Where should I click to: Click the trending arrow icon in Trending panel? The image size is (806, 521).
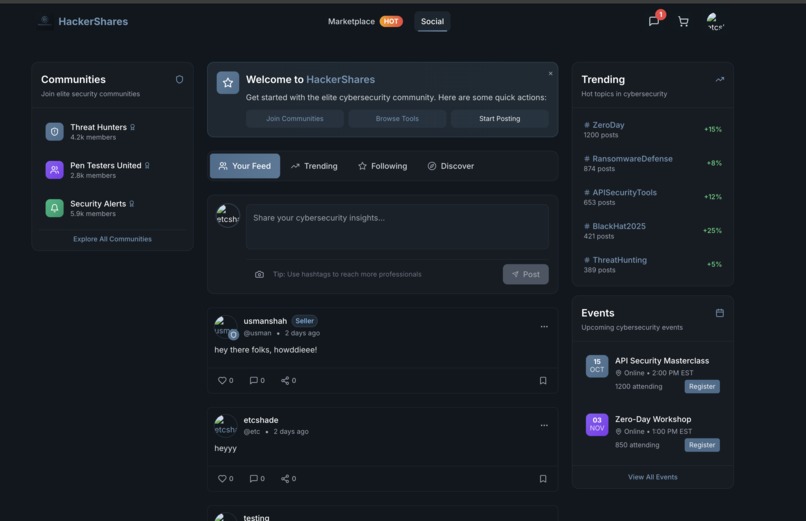[720, 79]
